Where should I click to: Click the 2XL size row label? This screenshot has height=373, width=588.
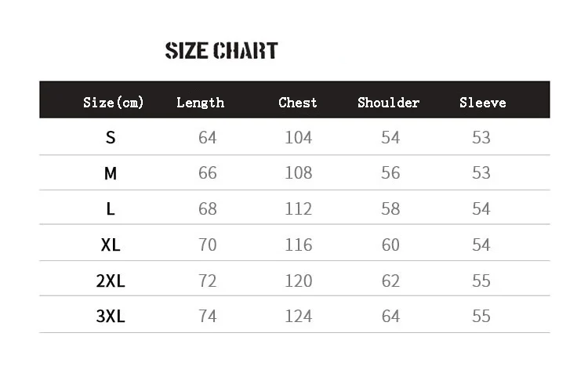(x=111, y=281)
